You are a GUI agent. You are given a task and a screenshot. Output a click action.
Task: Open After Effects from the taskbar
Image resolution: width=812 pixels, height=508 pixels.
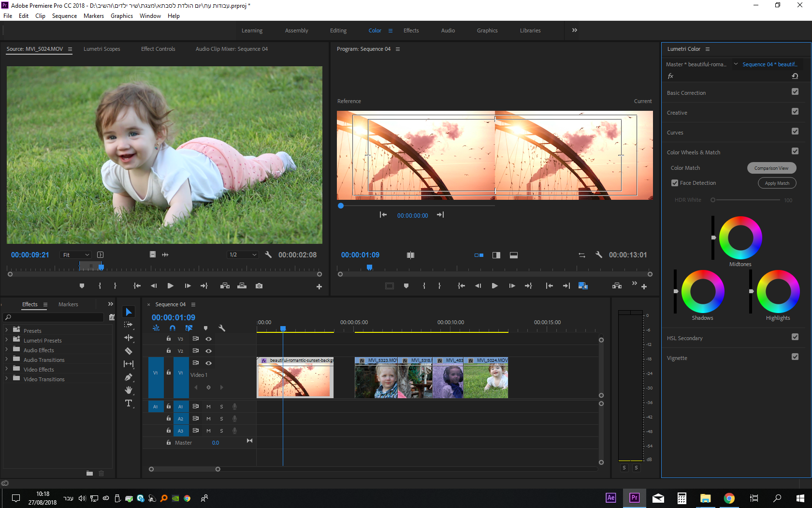point(611,498)
